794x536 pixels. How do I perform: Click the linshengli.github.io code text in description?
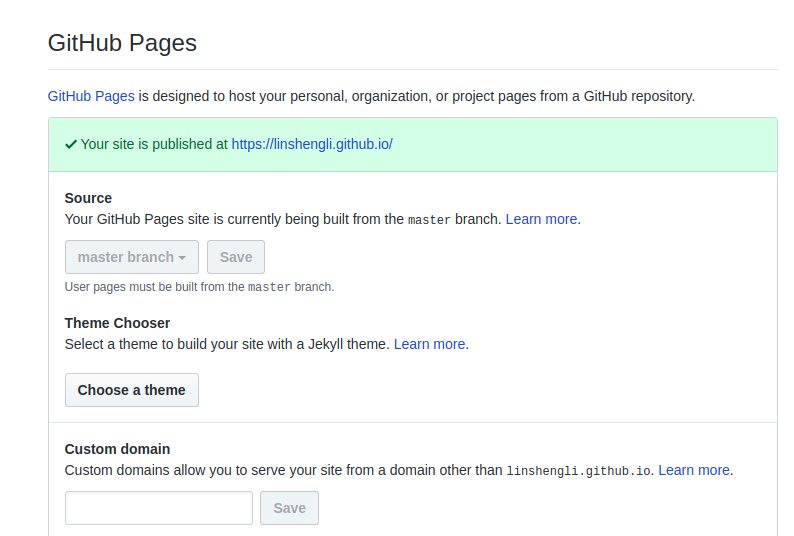(x=578, y=471)
